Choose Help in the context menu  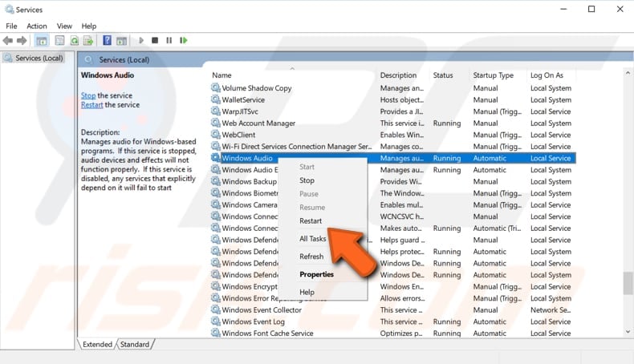coord(307,292)
